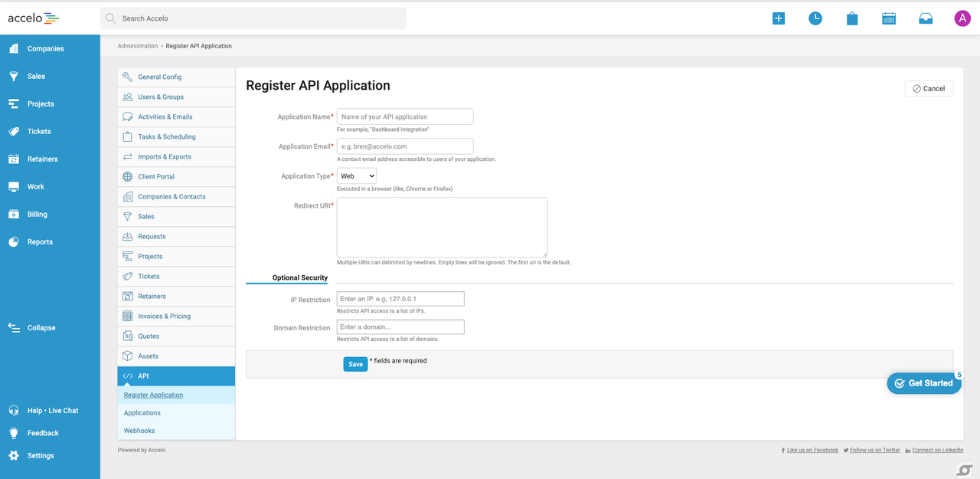The image size is (980, 479).
Task: Click the search magnifier icon
Action: [111, 18]
